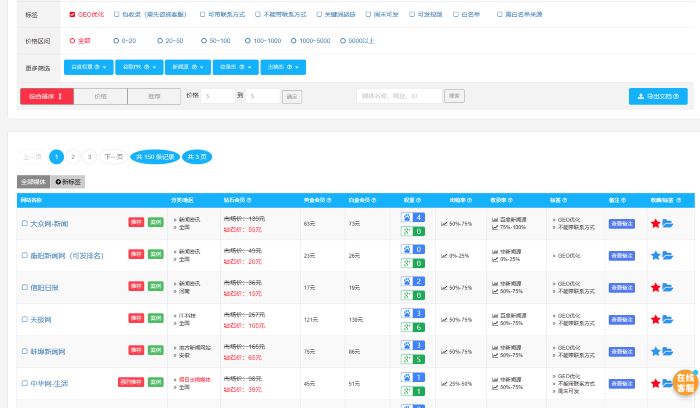Go to results page 3
Viewport: 700px width, 408px height.
click(89, 157)
